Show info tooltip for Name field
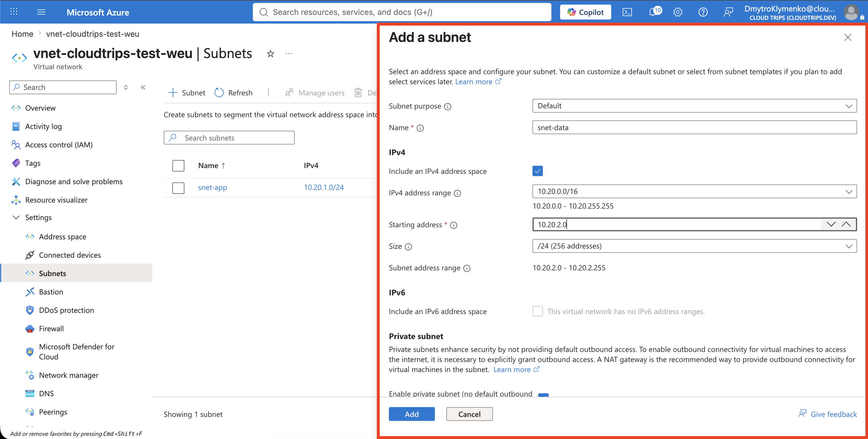The width and height of the screenshot is (868, 439). [420, 128]
